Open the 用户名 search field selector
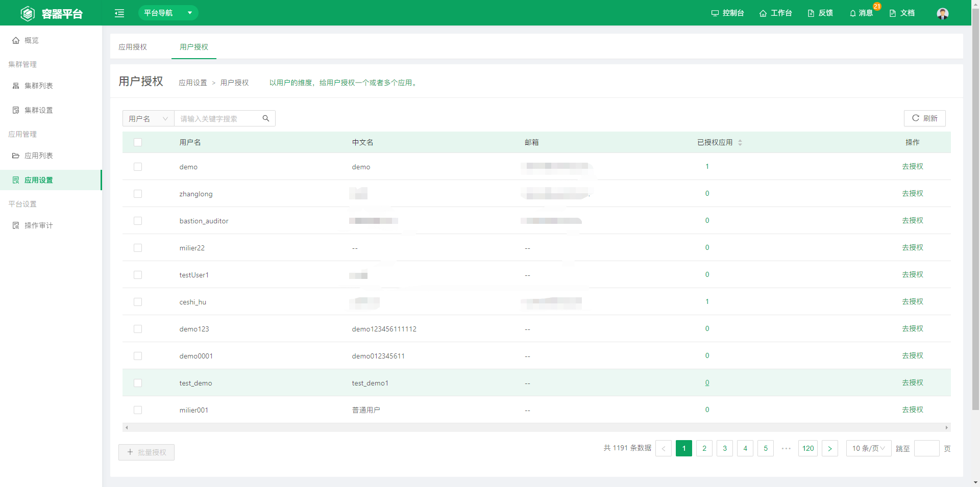The height and width of the screenshot is (487, 980). [148, 118]
